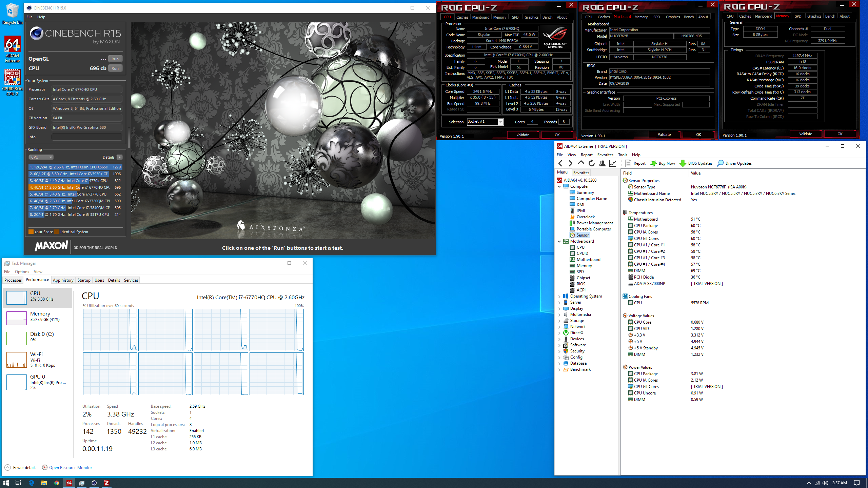Screen dimensions: 868x488
Task: Select GPU 0 in Task Manager sidebar
Action: [38, 382]
